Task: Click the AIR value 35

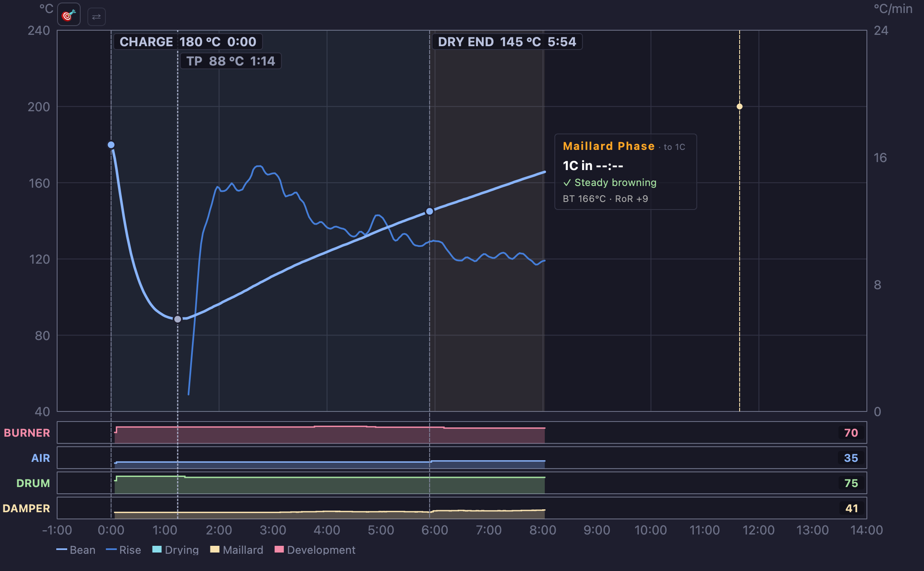Action: pos(851,458)
